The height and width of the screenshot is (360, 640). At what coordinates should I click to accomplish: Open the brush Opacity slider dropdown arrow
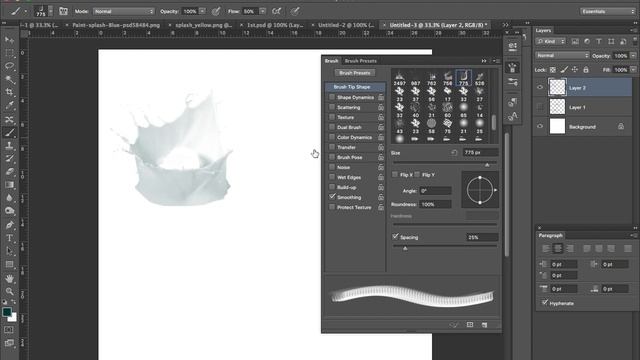pyautogui.click(x=202, y=11)
